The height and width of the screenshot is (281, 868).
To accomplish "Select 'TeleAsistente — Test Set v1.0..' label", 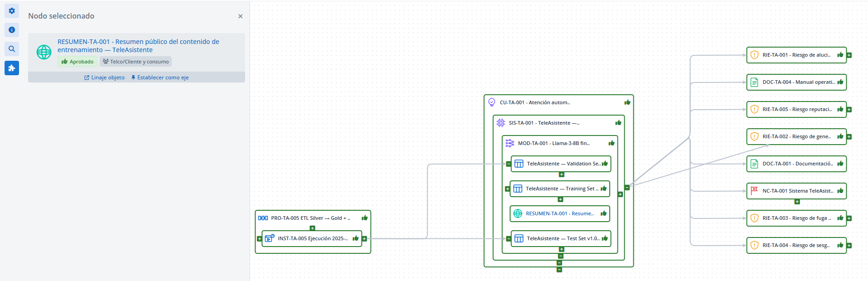I will [563, 238].
